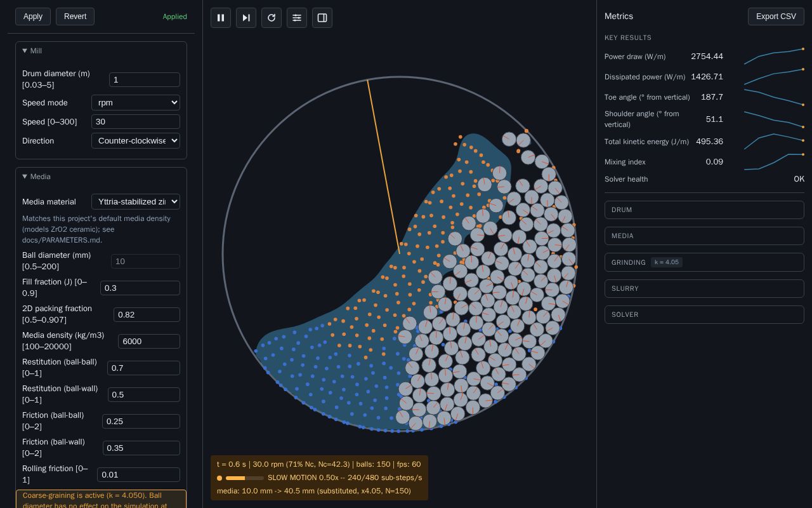The image size is (812, 508).
Task: Reset the simulation with the reload icon
Action: click(x=272, y=18)
